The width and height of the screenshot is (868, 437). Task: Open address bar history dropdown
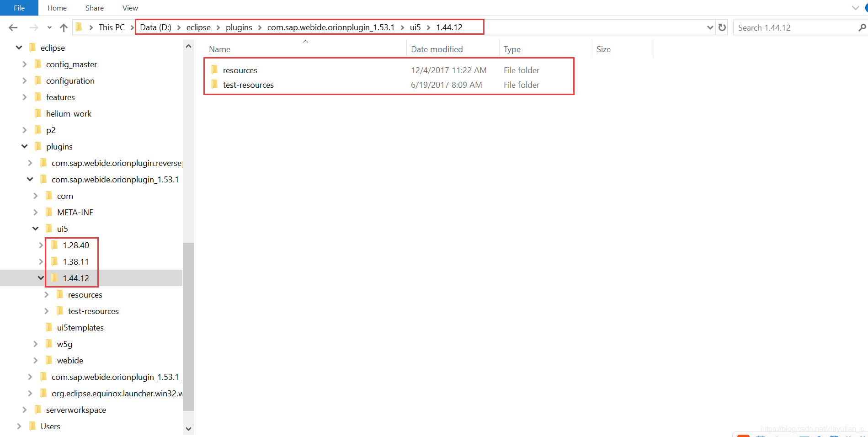[x=710, y=27]
